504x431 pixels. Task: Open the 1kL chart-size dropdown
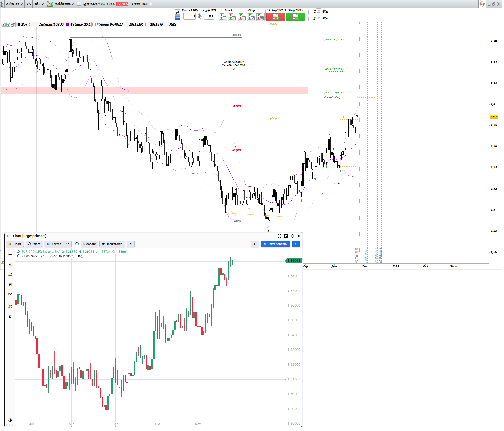coord(39,4)
